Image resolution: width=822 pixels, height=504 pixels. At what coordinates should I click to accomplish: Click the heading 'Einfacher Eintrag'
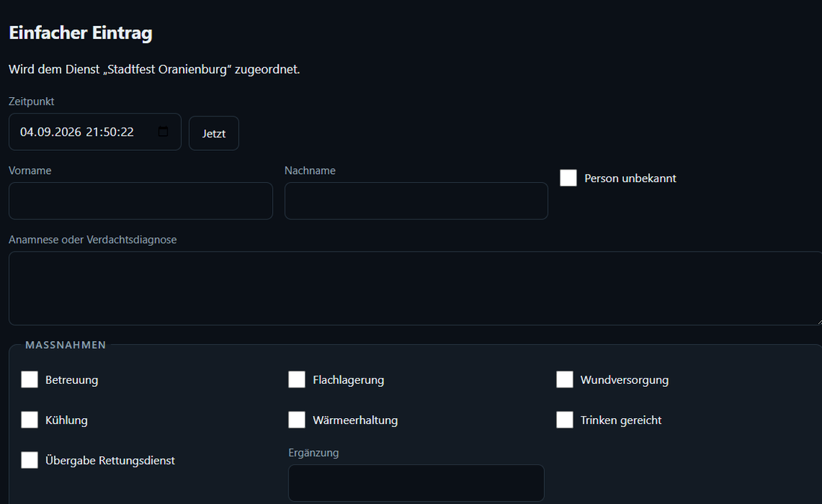tap(81, 33)
